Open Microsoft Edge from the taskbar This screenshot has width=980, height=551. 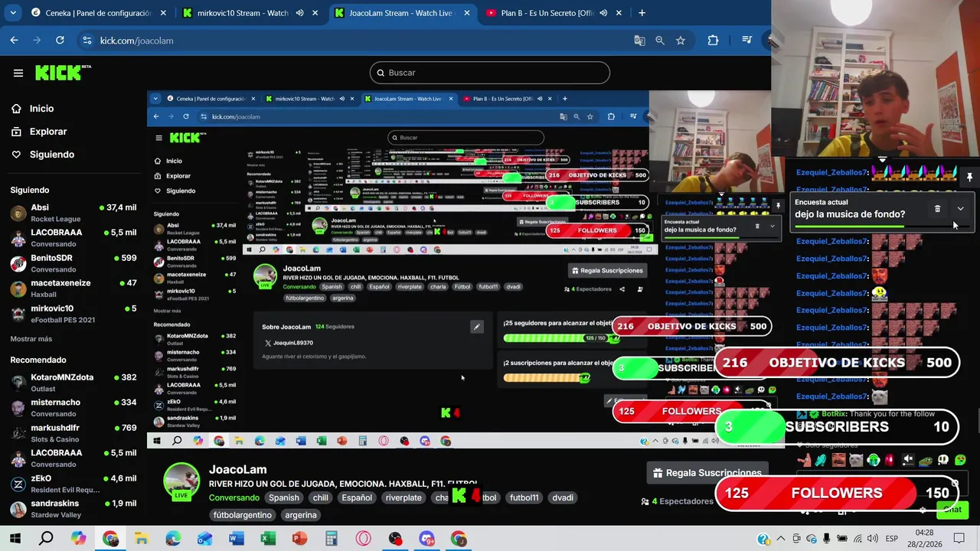click(x=173, y=539)
